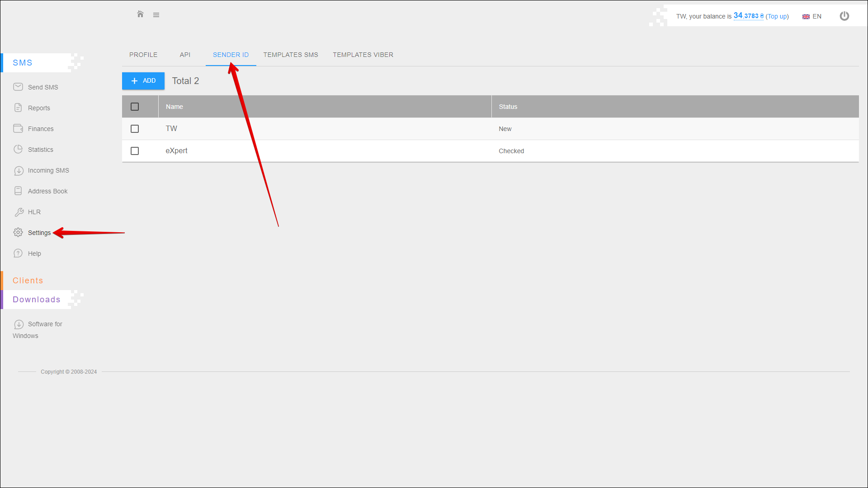Switch to the Templates SMS tab
The image size is (868, 488).
pos(291,55)
